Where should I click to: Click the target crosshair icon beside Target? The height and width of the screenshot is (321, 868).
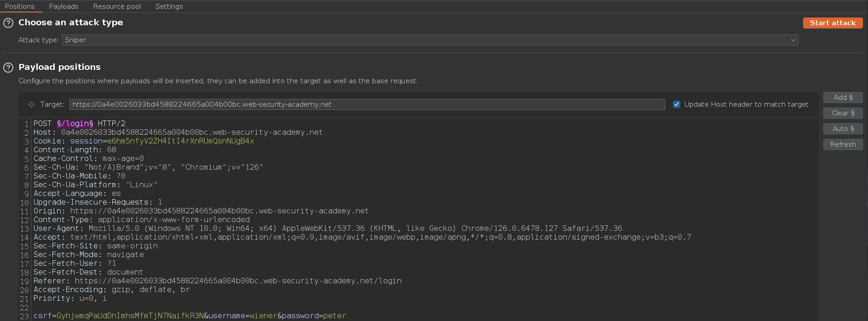click(x=31, y=104)
